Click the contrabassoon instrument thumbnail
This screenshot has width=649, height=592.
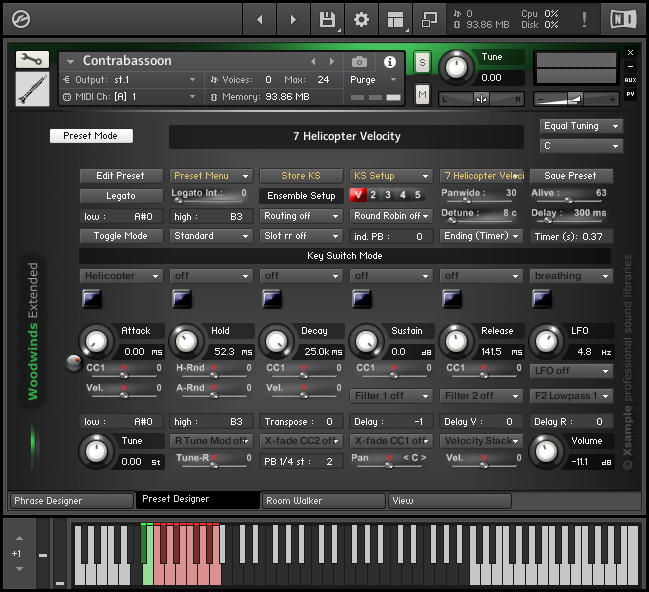click(32, 89)
